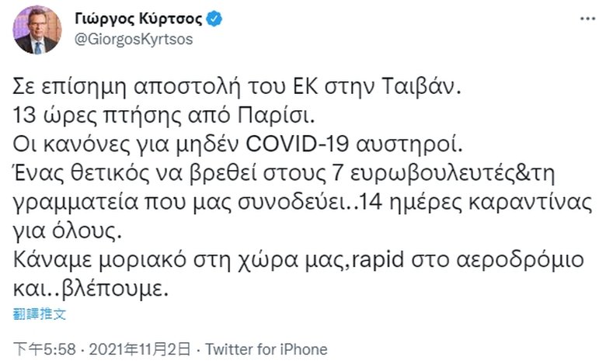Image resolution: width=606 pixels, height=364 pixels.
Task: Open the Γιώργος Κύρτσος display name link
Action: [139, 19]
